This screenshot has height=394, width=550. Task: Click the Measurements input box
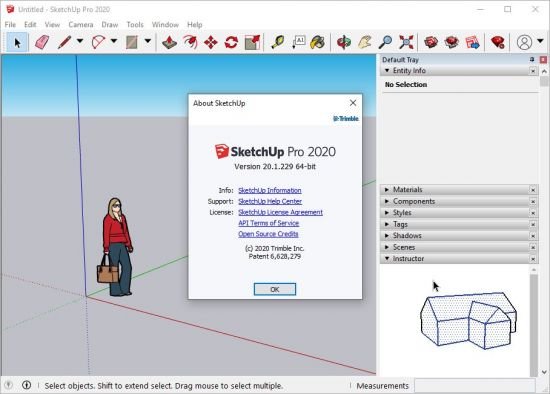[475, 386]
